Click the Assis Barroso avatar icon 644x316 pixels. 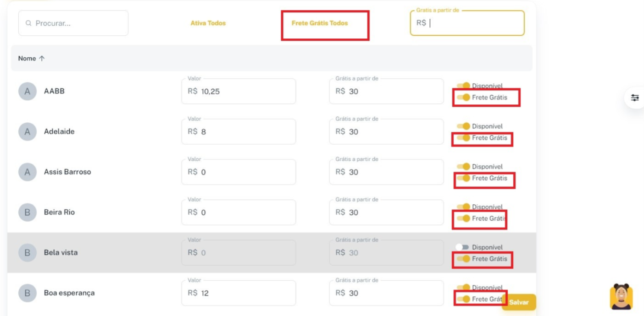pyautogui.click(x=28, y=172)
